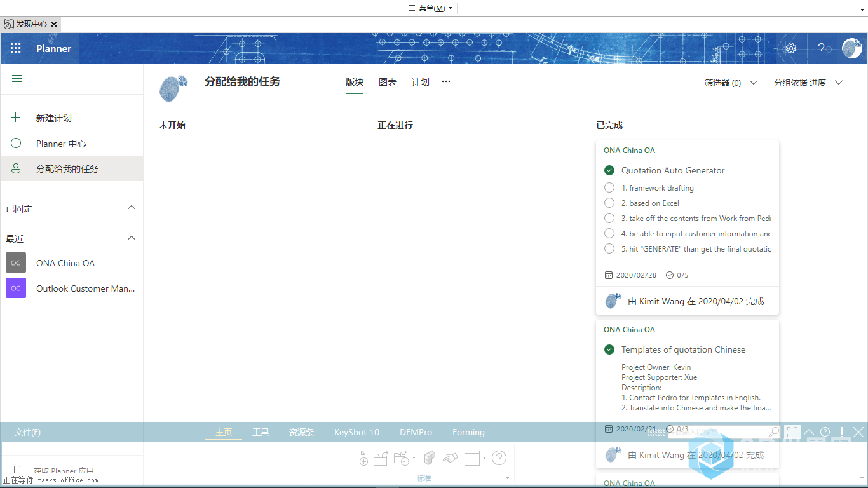Open the 分组依据 进度 dropdown

click(x=808, y=83)
